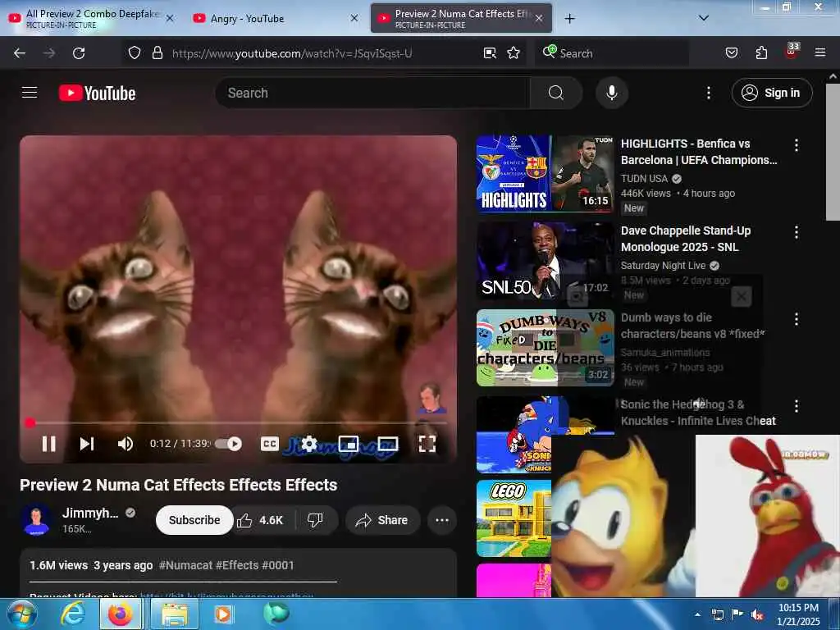Click the Sign in button
840x630 pixels.
[x=771, y=93]
